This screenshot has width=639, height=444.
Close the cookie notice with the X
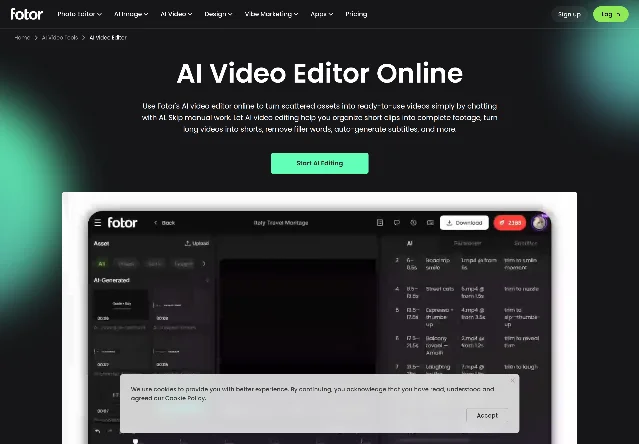512,380
